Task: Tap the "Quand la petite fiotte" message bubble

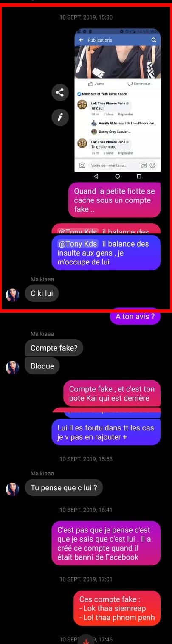Action: point(115,200)
